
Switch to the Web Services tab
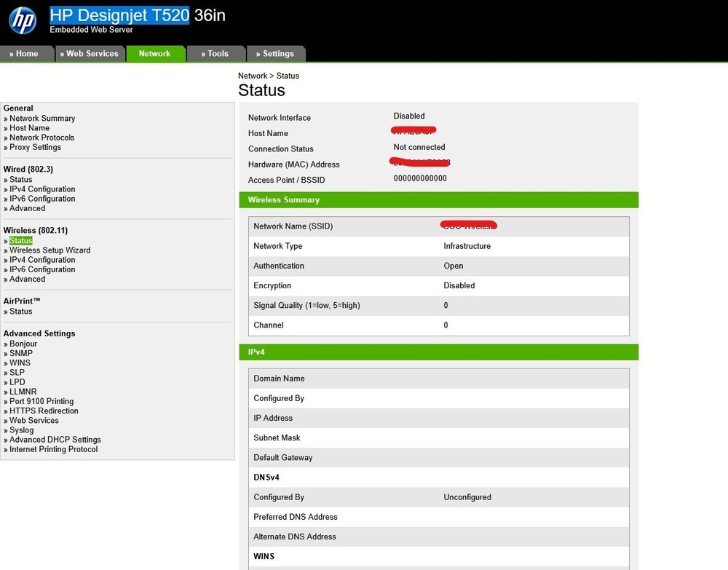[90, 54]
